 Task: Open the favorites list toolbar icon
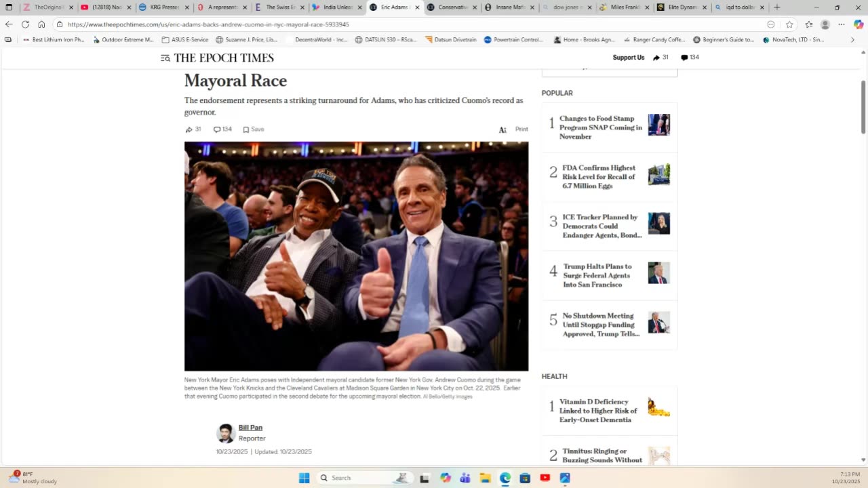tap(808, 24)
